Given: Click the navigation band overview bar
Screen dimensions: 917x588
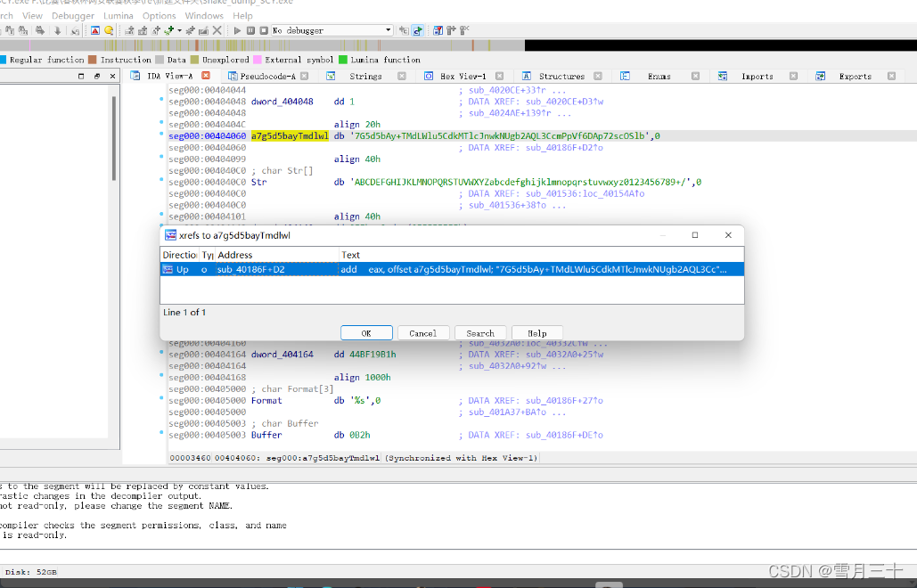Looking at the screenshot, I should pos(458,45).
